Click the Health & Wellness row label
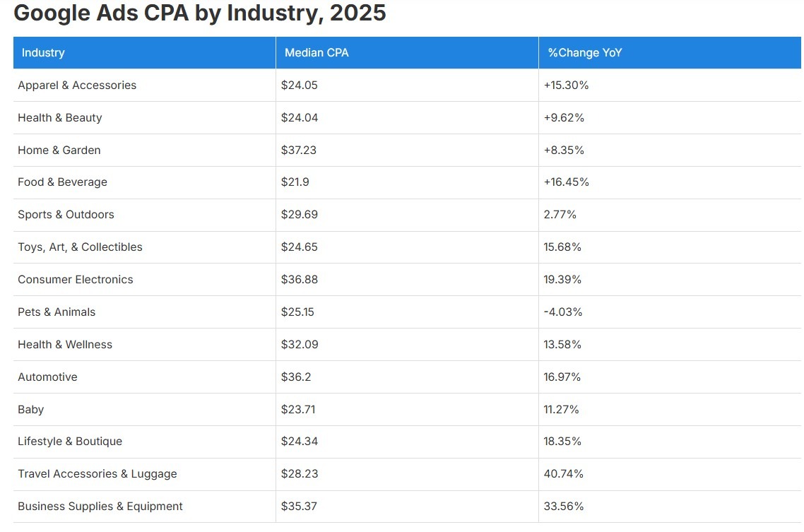This screenshot has height=532, width=804. [x=65, y=345]
